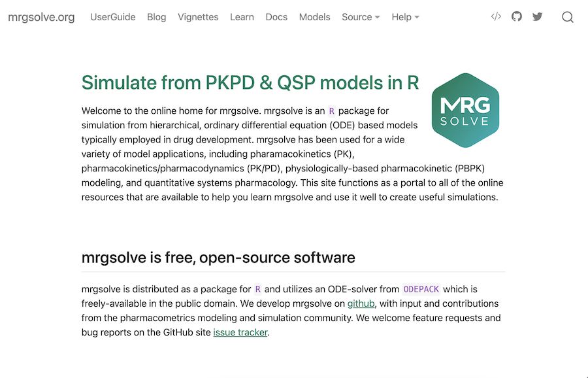This screenshot has height=378, width=588.
Task: Open the Docs nav item
Action: [x=276, y=17]
